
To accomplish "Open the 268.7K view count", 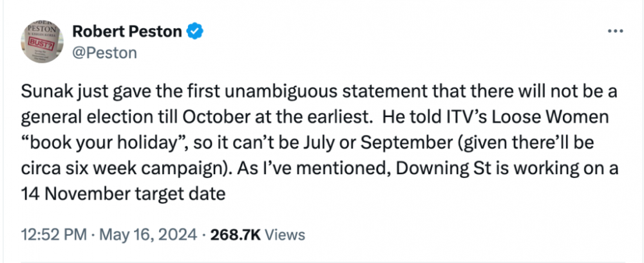I will pos(235,235).
